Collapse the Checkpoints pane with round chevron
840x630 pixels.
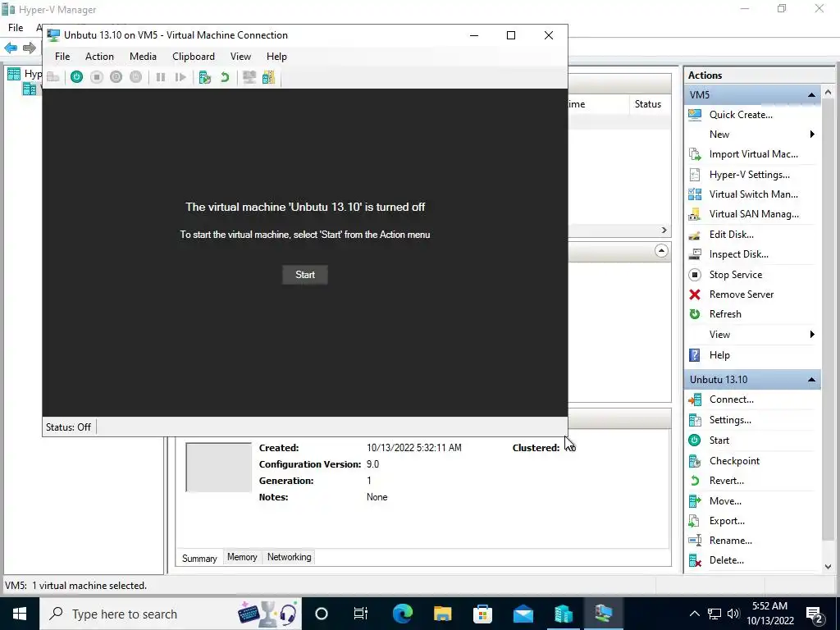click(662, 251)
